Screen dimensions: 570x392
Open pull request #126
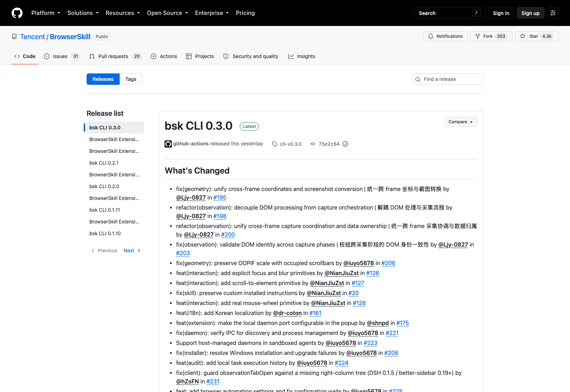pyautogui.click(x=373, y=273)
